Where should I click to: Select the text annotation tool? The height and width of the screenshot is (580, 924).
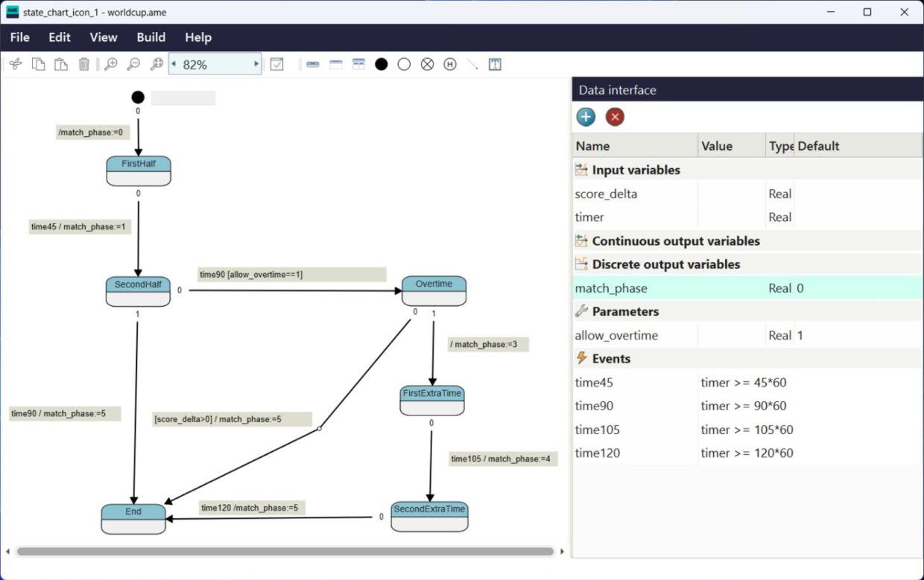click(x=495, y=65)
